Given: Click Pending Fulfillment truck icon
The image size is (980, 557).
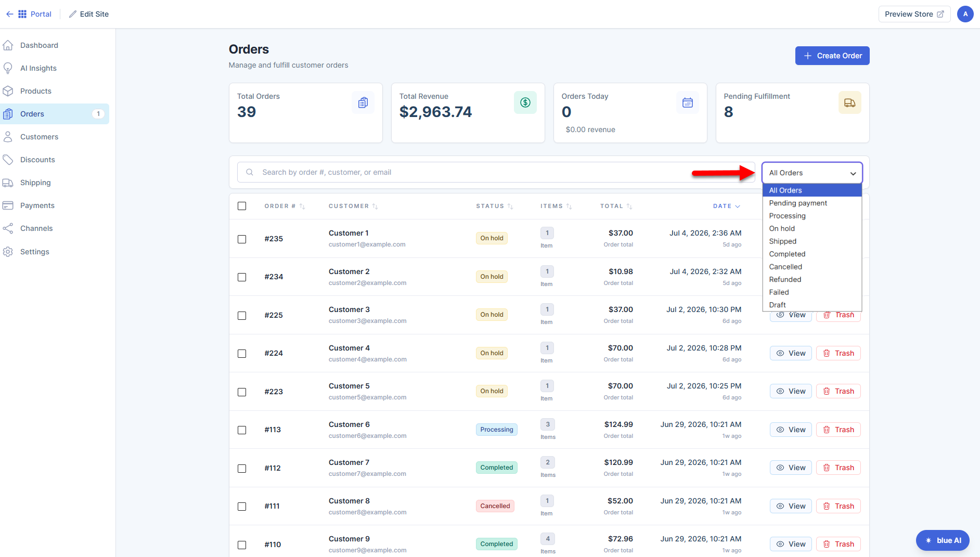Looking at the screenshot, I should 850,102.
